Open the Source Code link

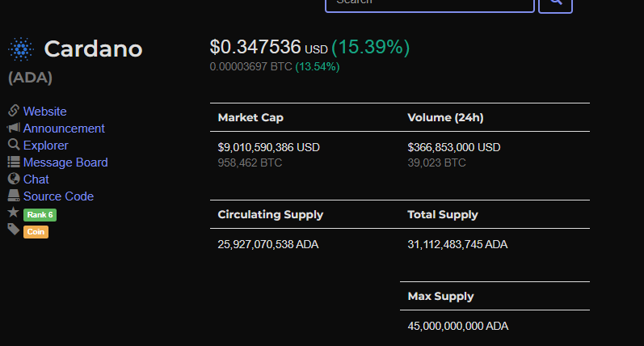[x=58, y=196]
